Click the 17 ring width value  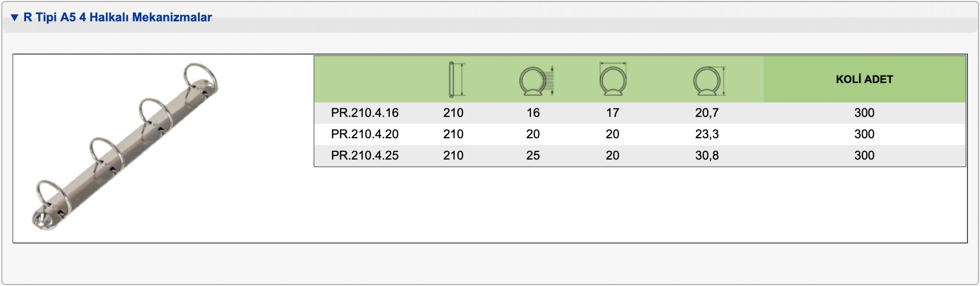612,113
